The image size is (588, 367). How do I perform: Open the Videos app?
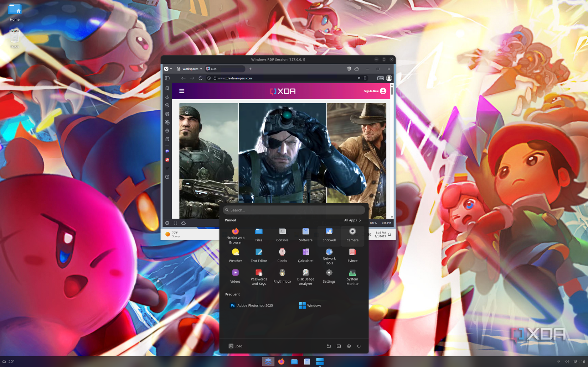(235, 277)
